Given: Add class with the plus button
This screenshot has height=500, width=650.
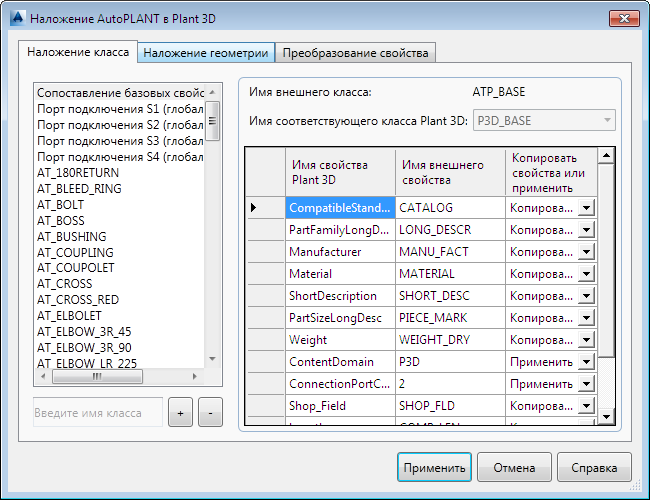Looking at the screenshot, I should click(180, 413).
